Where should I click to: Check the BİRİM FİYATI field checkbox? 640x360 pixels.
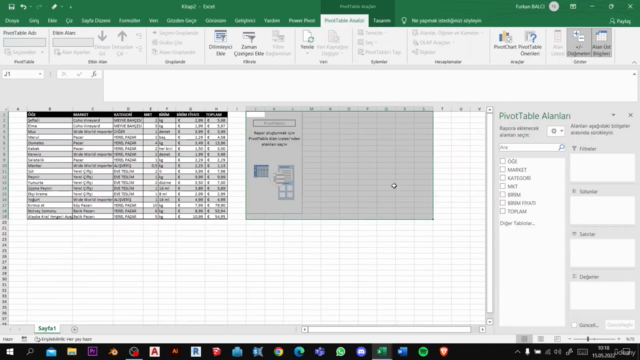coord(503,203)
